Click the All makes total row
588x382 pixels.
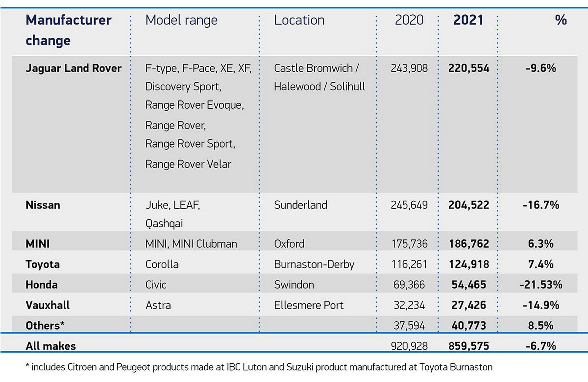(x=51, y=346)
